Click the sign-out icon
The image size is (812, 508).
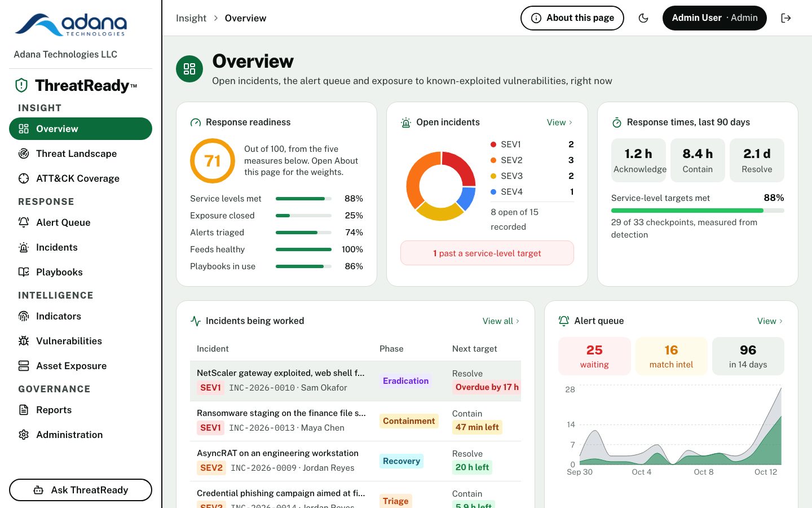click(786, 18)
